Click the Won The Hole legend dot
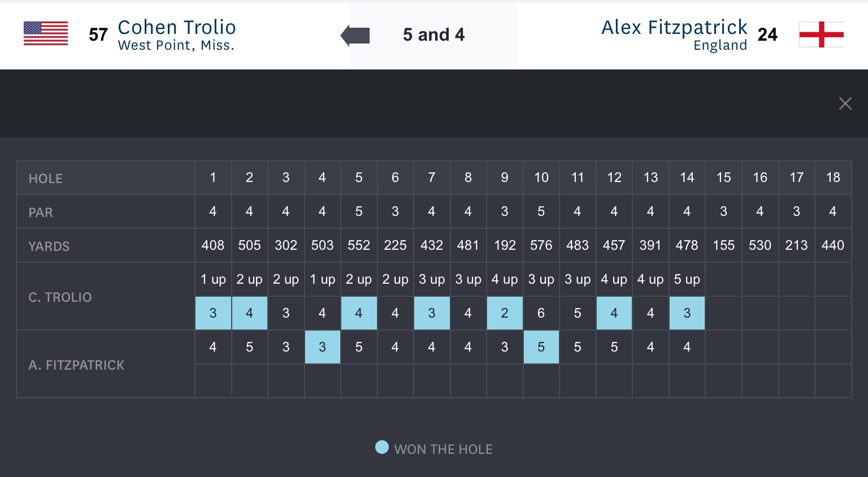This screenshot has height=477, width=868. pos(382,448)
